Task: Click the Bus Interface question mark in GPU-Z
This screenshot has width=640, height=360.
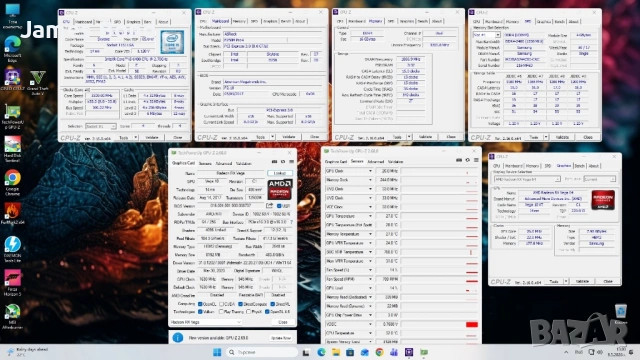Action: click(291, 222)
